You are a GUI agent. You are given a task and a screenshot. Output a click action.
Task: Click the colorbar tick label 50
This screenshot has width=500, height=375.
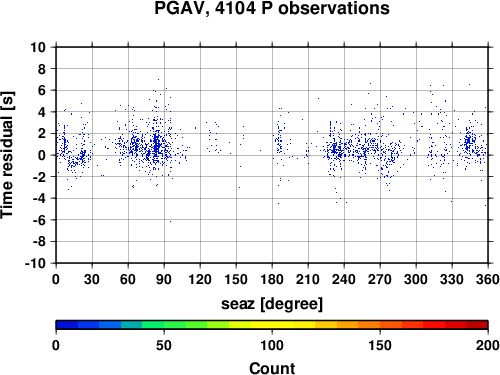pyautogui.click(x=164, y=345)
